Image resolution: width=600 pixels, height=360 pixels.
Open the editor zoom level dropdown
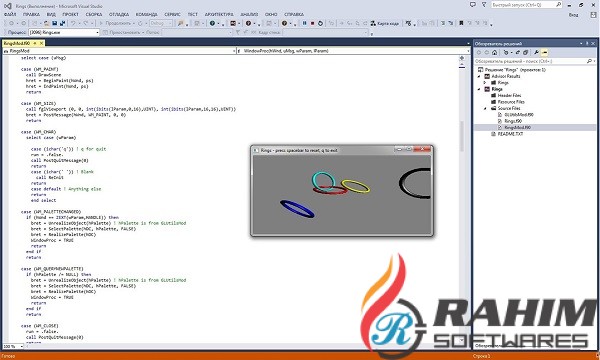pos(12,346)
